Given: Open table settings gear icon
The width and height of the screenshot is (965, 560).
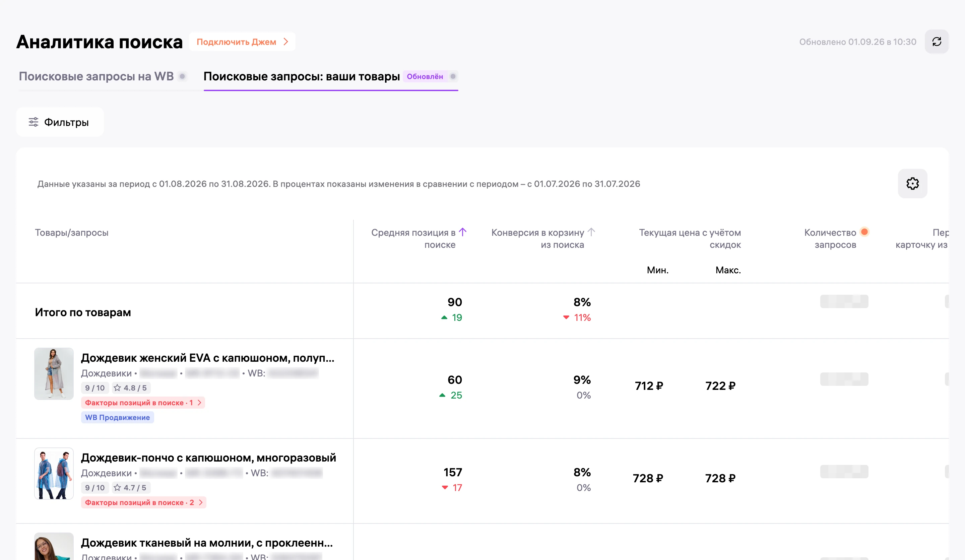Looking at the screenshot, I should click(x=912, y=184).
